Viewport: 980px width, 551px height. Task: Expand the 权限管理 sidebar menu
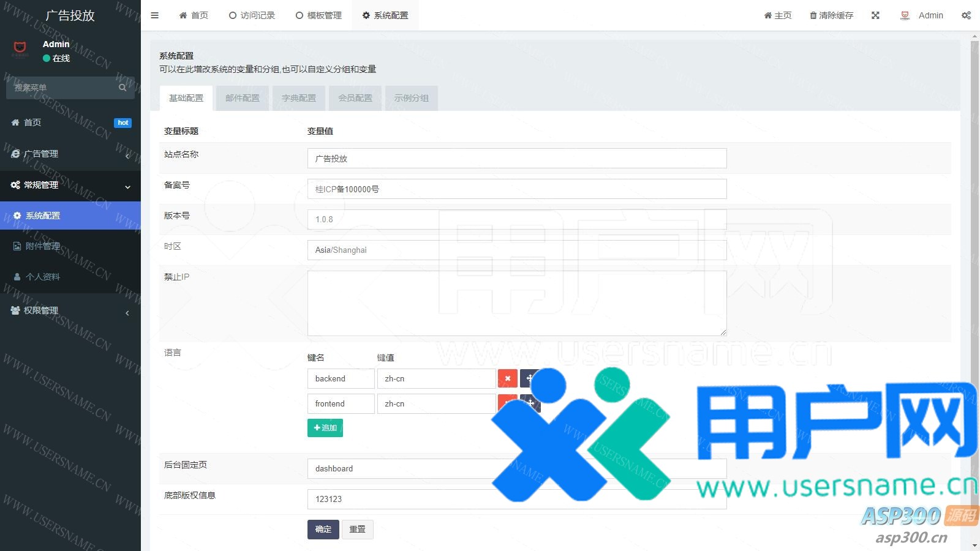(70, 310)
